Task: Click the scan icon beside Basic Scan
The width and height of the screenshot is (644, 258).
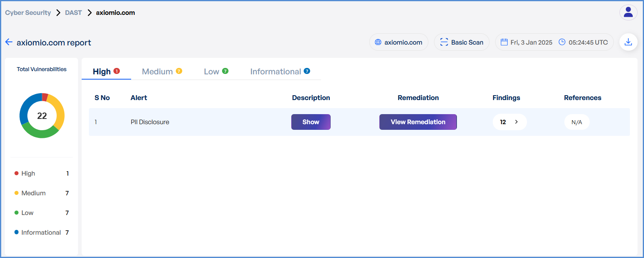Action: [x=444, y=42]
